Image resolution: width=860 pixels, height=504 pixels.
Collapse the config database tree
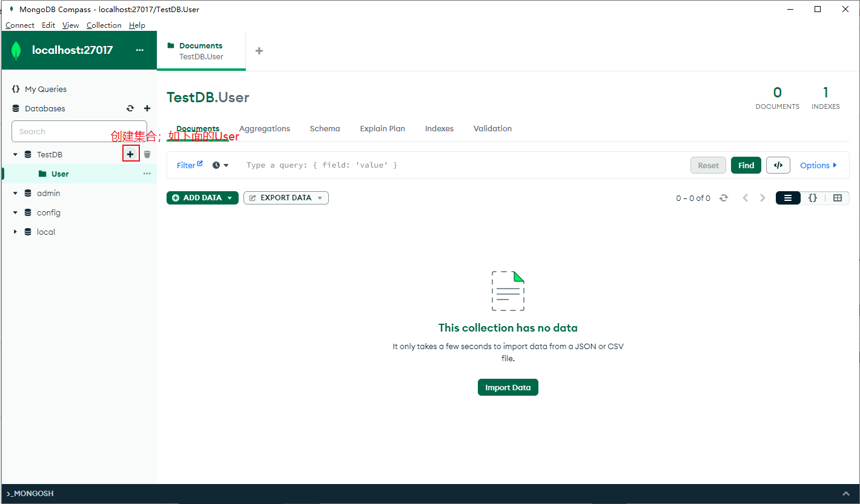click(15, 212)
